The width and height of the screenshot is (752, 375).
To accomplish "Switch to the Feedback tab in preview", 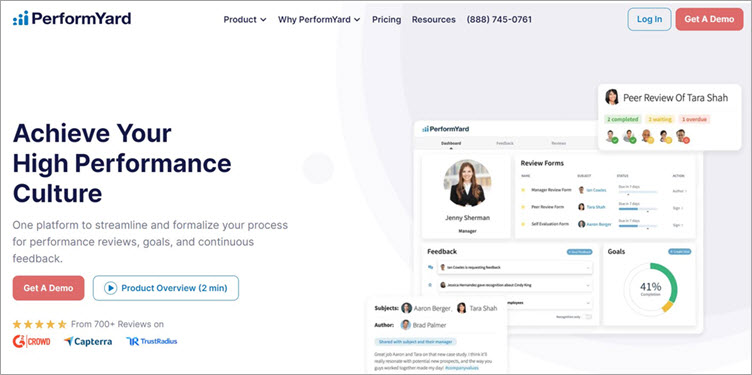I will pyautogui.click(x=505, y=143).
